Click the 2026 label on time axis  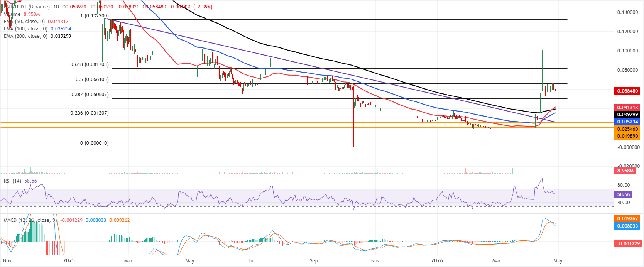tap(437, 260)
